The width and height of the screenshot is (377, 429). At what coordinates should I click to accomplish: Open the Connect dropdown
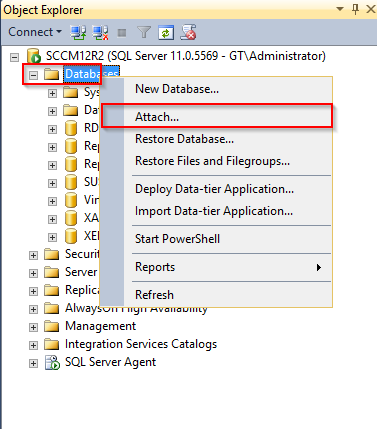pyautogui.click(x=35, y=32)
